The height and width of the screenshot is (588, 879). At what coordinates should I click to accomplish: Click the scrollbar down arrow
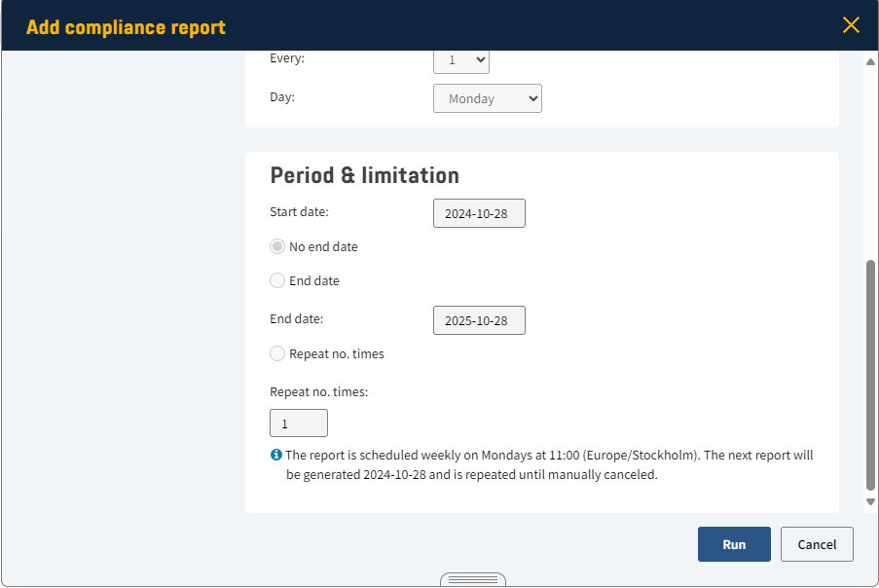pyautogui.click(x=870, y=501)
